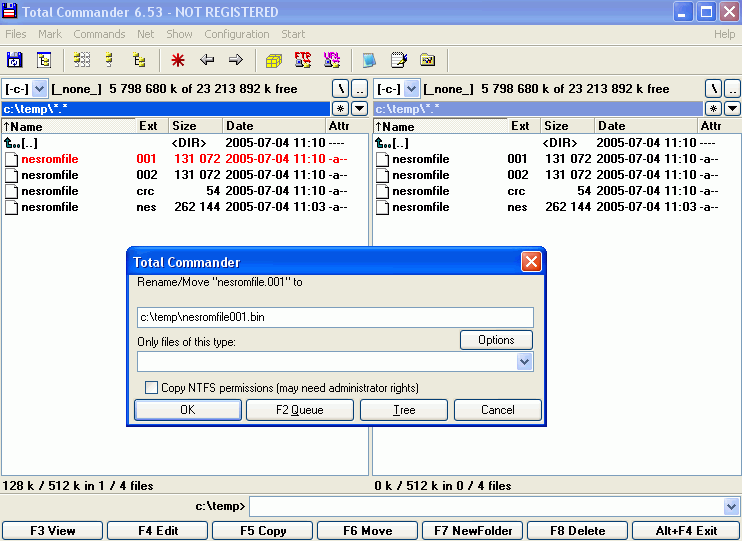Select nesromfile.nes in left panel
Screen dimensions: 742x541
(x=185, y=207)
